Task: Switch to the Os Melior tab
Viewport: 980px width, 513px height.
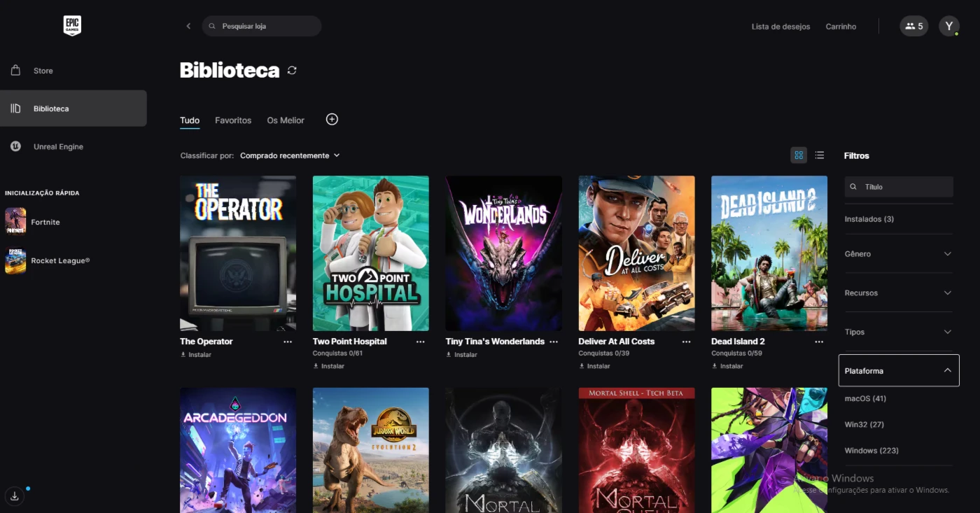Action: pyautogui.click(x=286, y=120)
